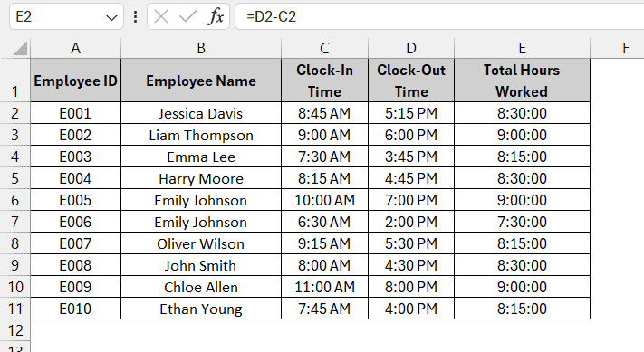Select the row 6 header
Screen dimensions: 644x352
tap(14, 200)
